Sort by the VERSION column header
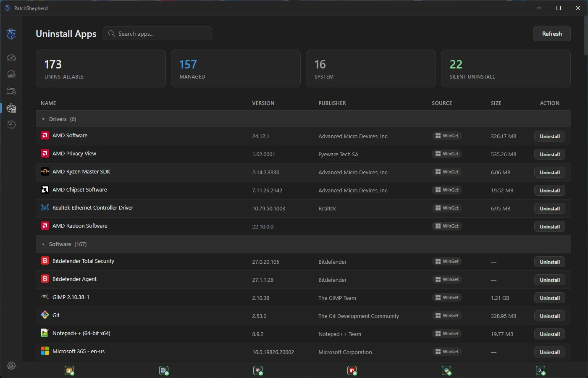 (263, 103)
